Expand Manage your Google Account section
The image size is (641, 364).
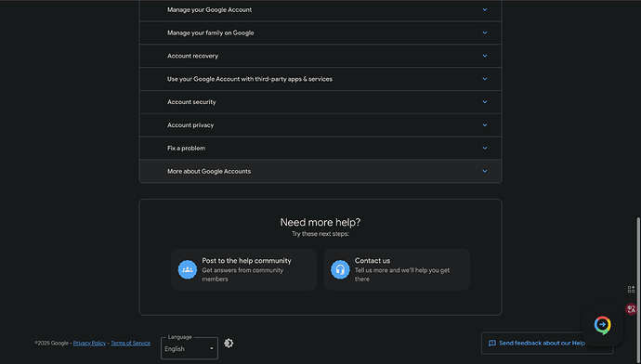click(x=320, y=10)
